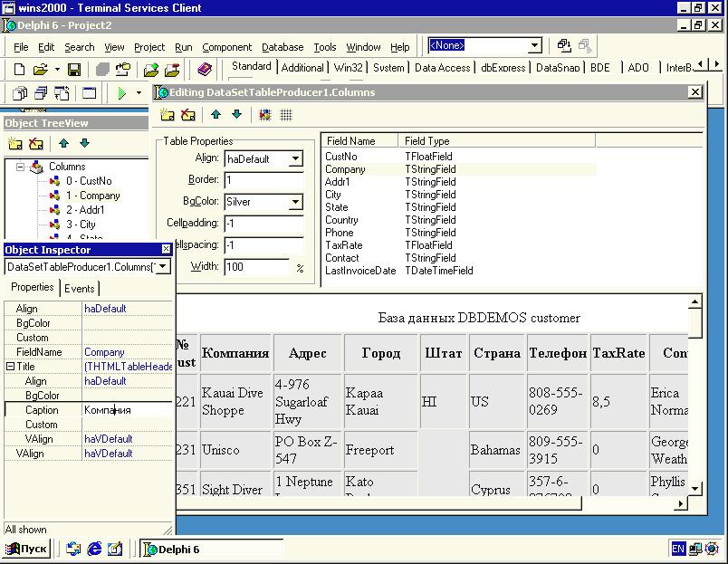Click Add file to project icon
Viewport: 728px width, 564px height.
pos(151,70)
